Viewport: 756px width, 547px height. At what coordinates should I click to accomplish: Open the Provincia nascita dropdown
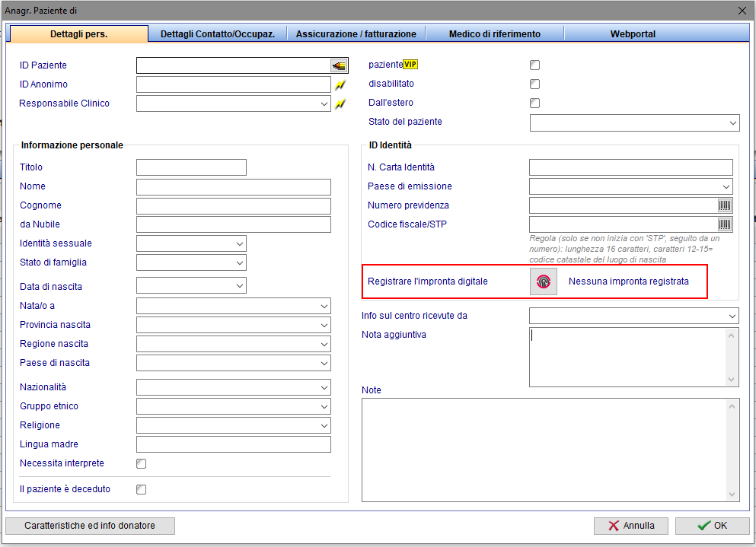324,326
